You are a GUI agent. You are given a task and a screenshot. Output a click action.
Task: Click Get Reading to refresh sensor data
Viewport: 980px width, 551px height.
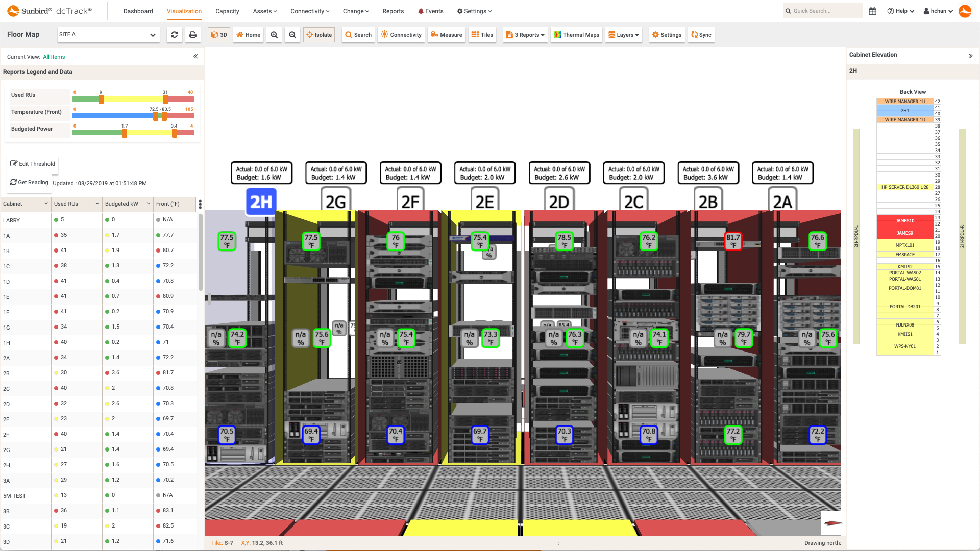click(x=30, y=182)
